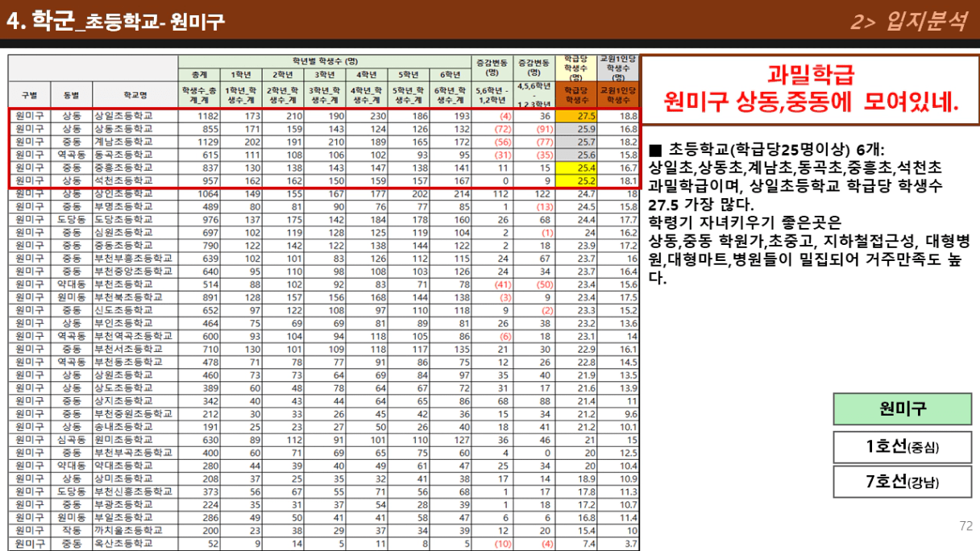The image size is (980, 551).
Task: Select the 2> 입지분석 section label
Action: coord(907,22)
